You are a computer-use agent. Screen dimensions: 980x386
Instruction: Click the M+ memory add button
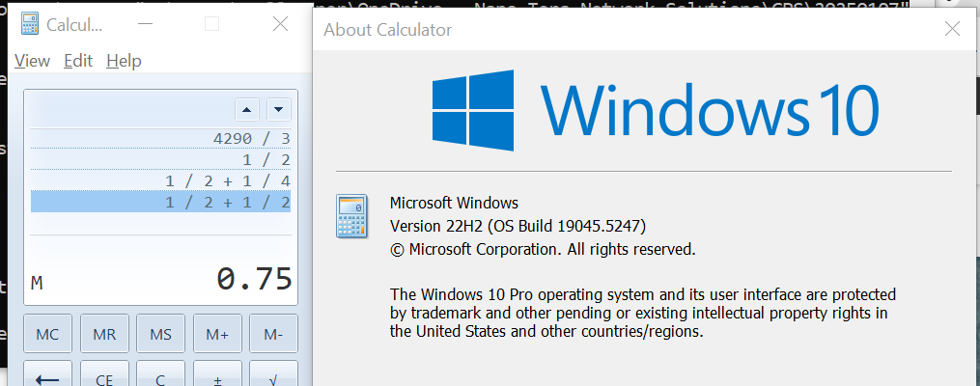[x=217, y=334]
